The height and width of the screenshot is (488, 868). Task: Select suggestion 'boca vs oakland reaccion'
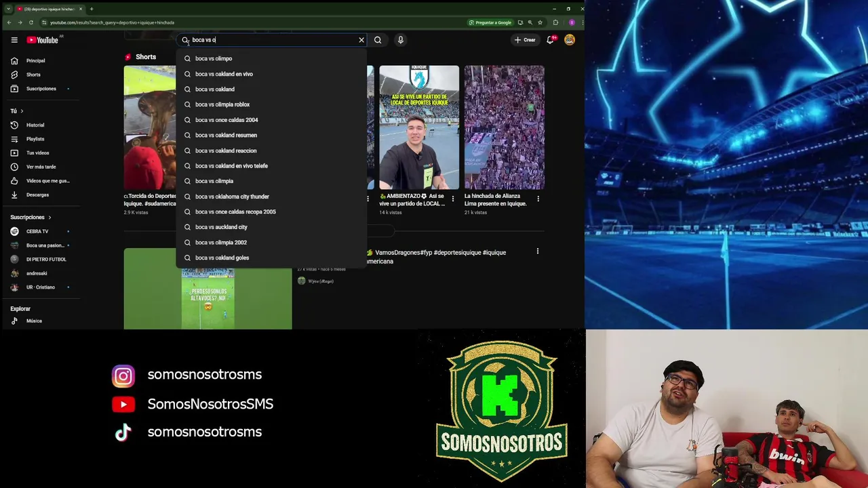click(x=271, y=150)
